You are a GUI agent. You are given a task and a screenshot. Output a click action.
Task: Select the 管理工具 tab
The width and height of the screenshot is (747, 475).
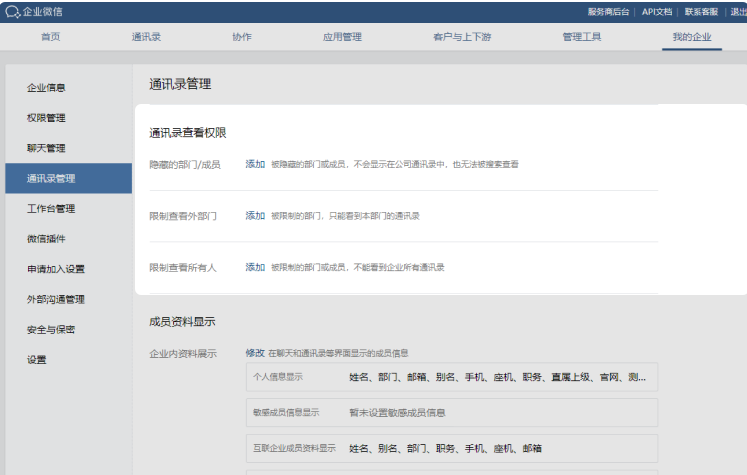pos(582,37)
